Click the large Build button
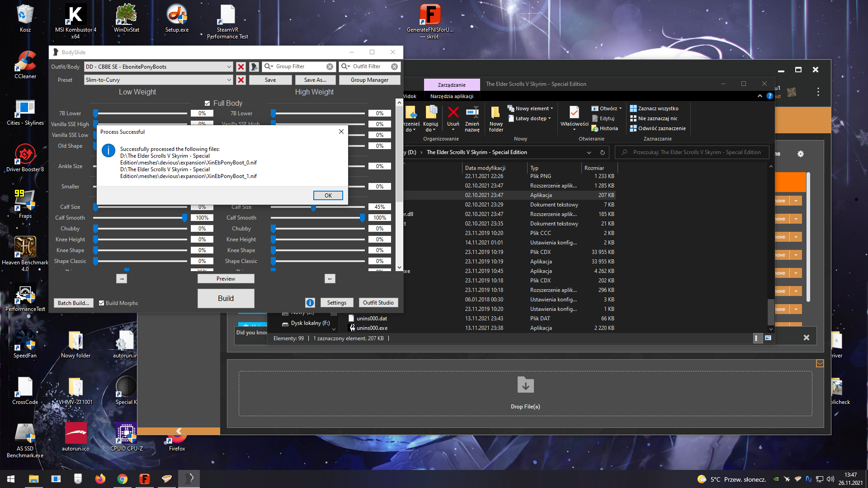Image resolution: width=868 pixels, height=488 pixels. [x=226, y=298]
